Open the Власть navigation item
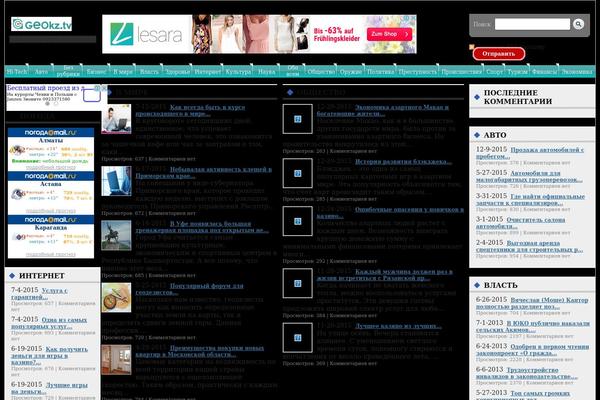Image resolution: width=600 pixels, height=400 pixels. pyautogui.click(x=149, y=72)
